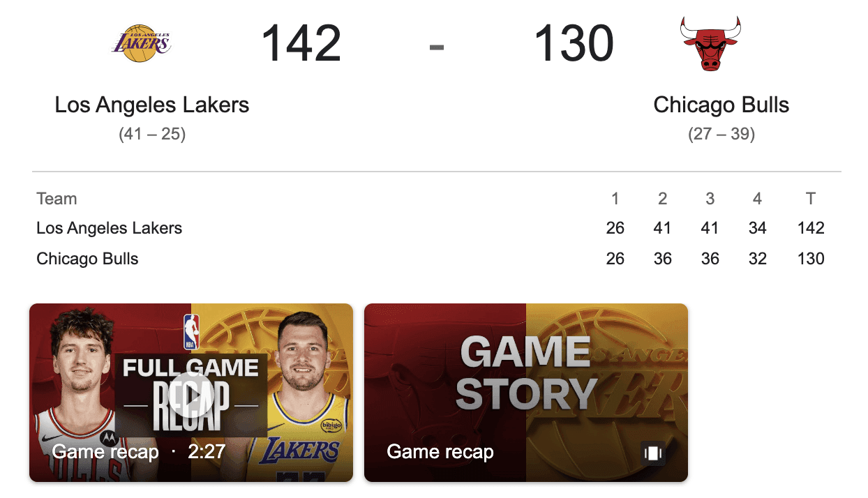This screenshot has height=498, width=868.
Task: Click the Bulls record (27 – 39)
Action: (x=721, y=134)
